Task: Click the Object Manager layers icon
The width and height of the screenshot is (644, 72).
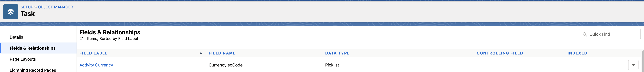Action: tap(10, 12)
